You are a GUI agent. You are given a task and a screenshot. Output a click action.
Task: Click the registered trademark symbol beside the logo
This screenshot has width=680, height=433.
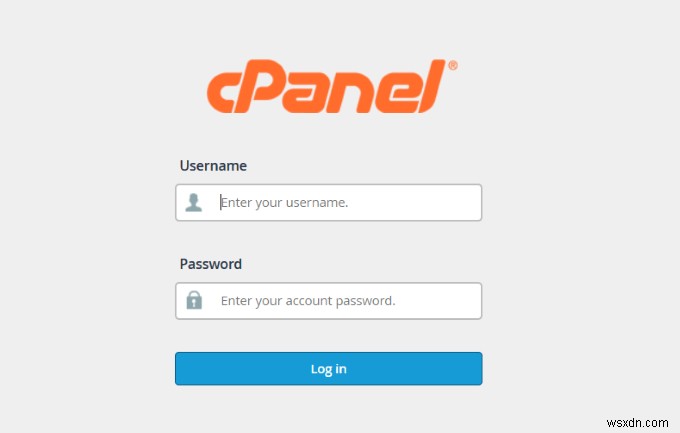coord(452,66)
